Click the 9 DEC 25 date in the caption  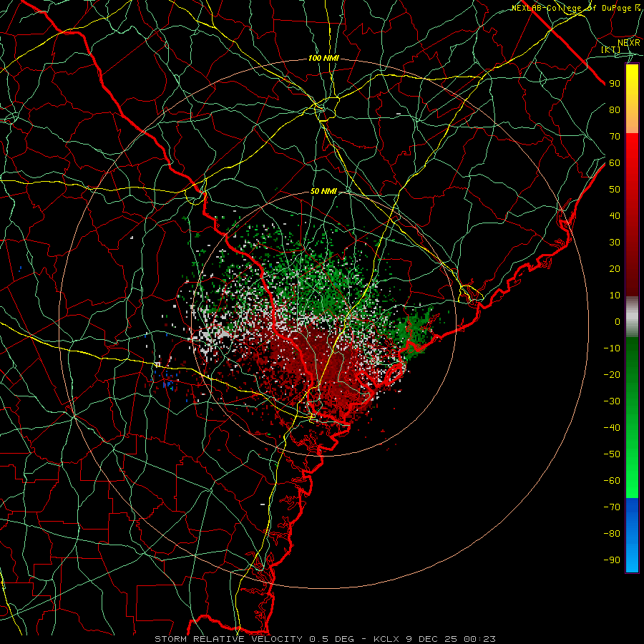click(x=433, y=639)
